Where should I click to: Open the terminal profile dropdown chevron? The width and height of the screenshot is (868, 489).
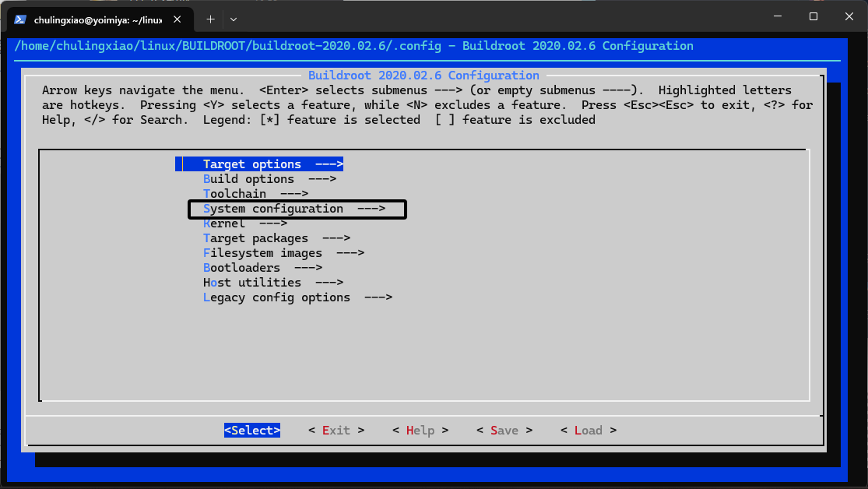(234, 19)
